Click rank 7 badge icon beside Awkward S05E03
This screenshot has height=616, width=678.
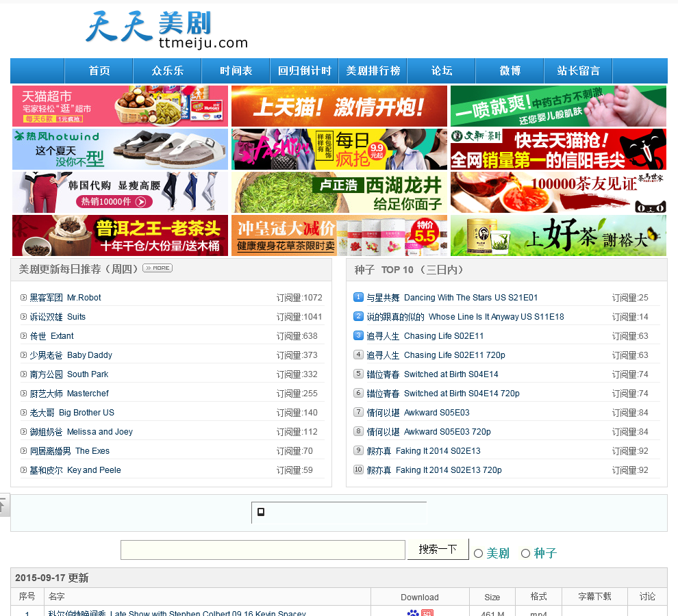click(358, 412)
